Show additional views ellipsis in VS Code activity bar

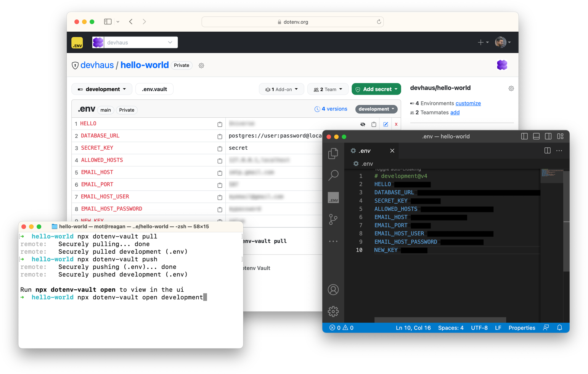333,241
